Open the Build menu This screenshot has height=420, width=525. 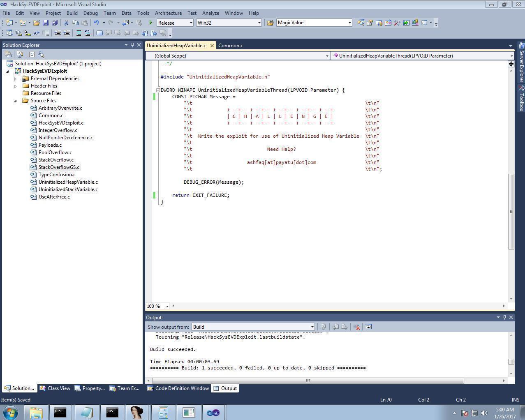pyautogui.click(x=72, y=13)
